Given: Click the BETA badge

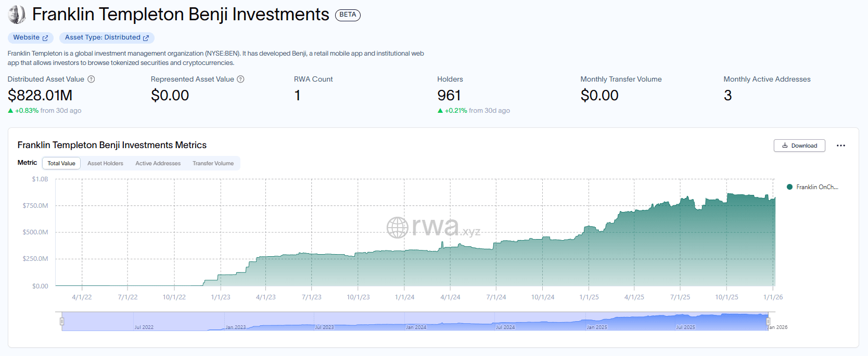Looking at the screenshot, I should click(348, 15).
